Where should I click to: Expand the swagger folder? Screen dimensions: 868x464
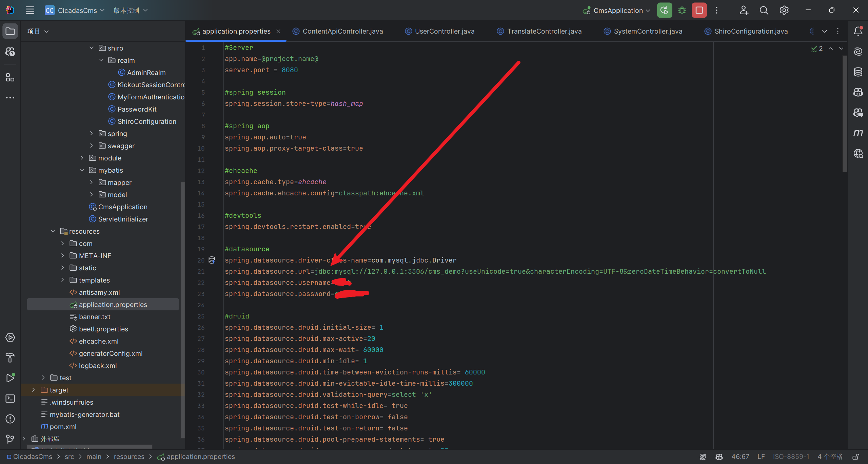(x=91, y=146)
